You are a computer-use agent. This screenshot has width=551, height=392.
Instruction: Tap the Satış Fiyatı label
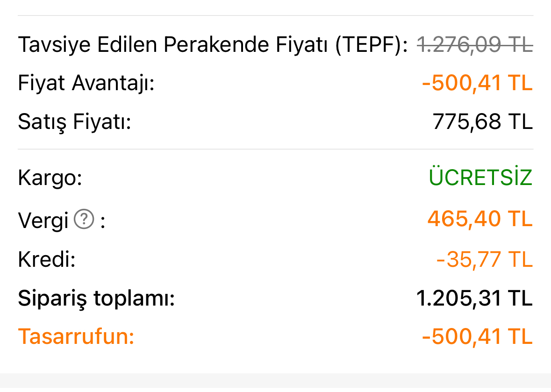pos(74,122)
